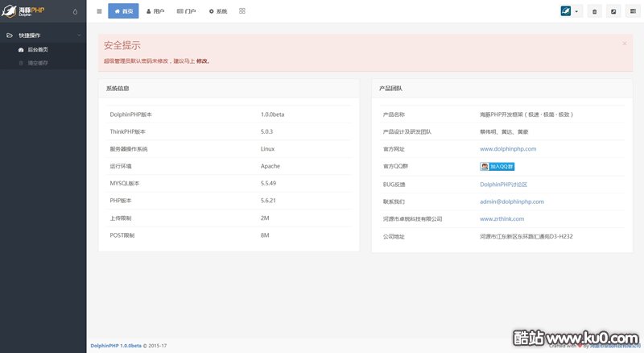Viewport: 644px width, 353px height.
Task: Click the POST限制 value 8M
Action: click(265, 235)
